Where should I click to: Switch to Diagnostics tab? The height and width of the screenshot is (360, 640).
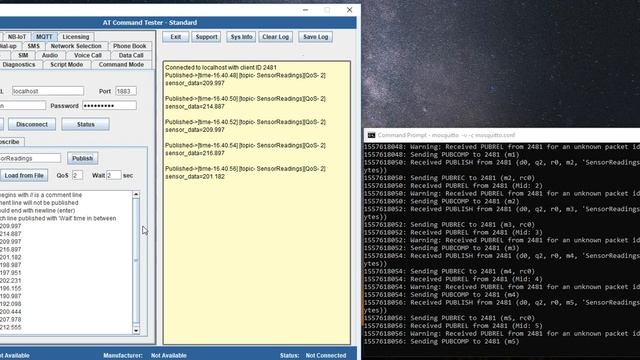click(19, 64)
